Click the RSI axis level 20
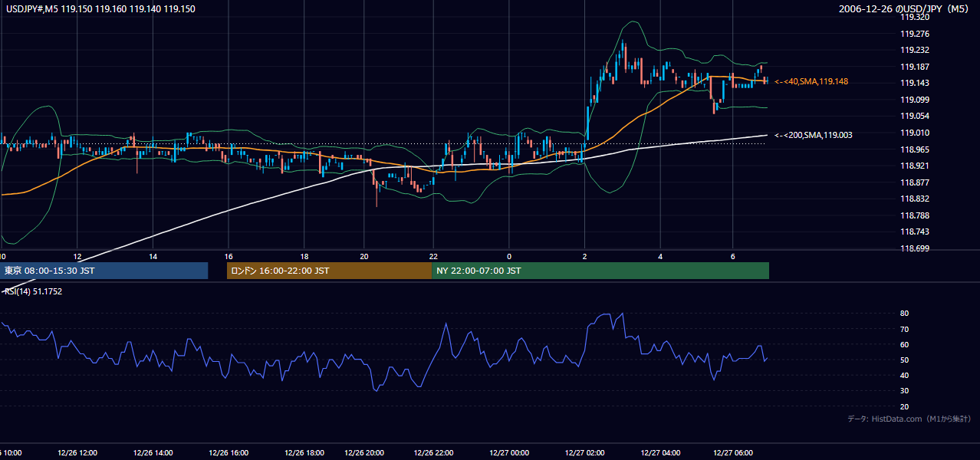 (x=904, y=406)
